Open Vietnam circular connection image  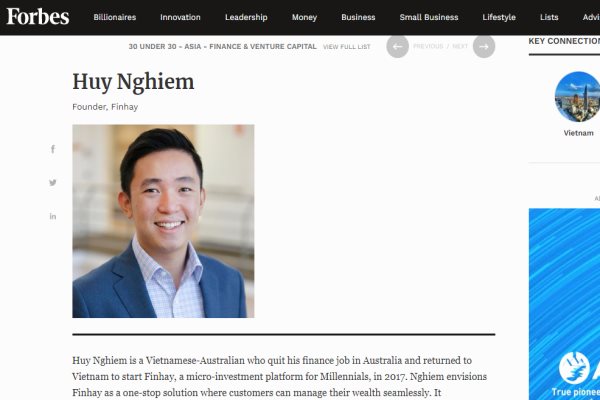click(x=577, y=97)
